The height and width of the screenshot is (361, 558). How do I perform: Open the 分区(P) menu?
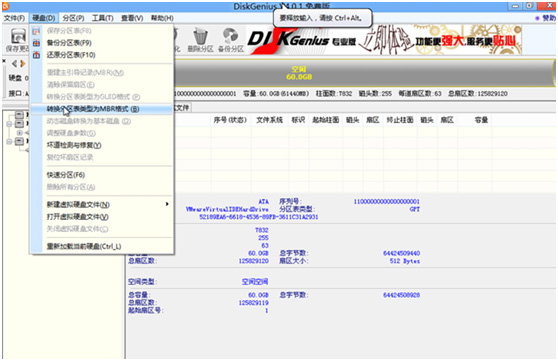pyautogui.click(x=73, y=18)
